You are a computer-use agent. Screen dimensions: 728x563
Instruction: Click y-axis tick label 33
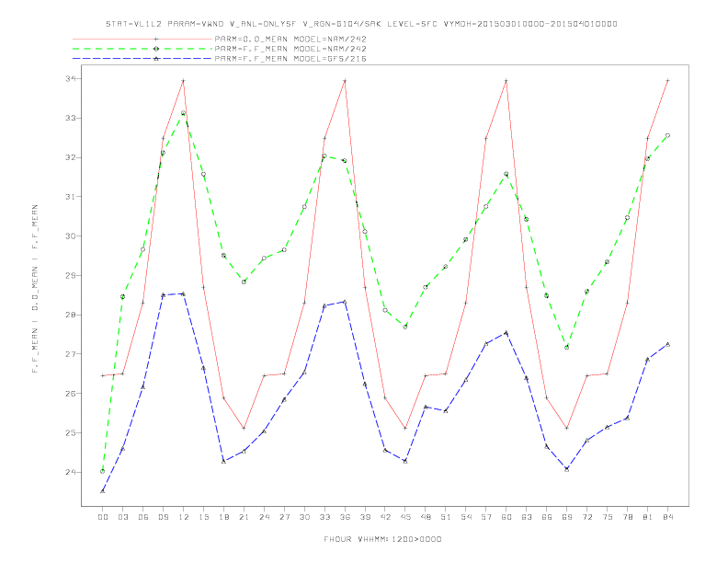[x=71, y=118]
